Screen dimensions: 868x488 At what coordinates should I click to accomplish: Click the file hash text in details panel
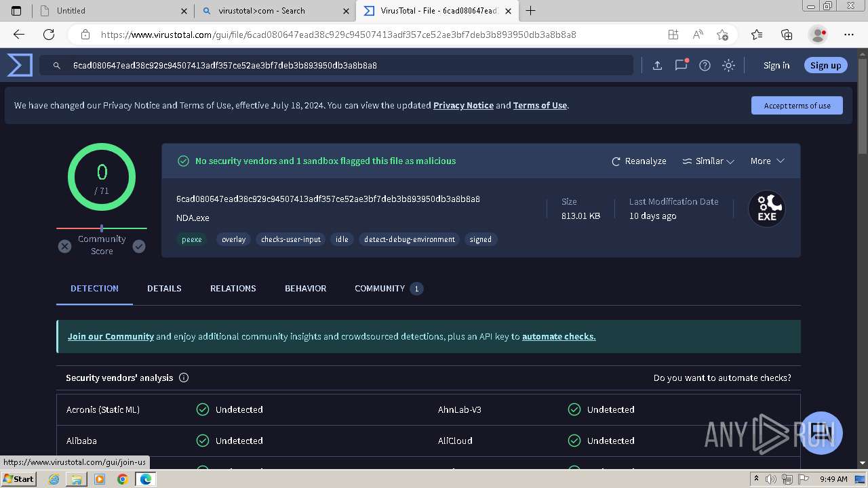328,199
